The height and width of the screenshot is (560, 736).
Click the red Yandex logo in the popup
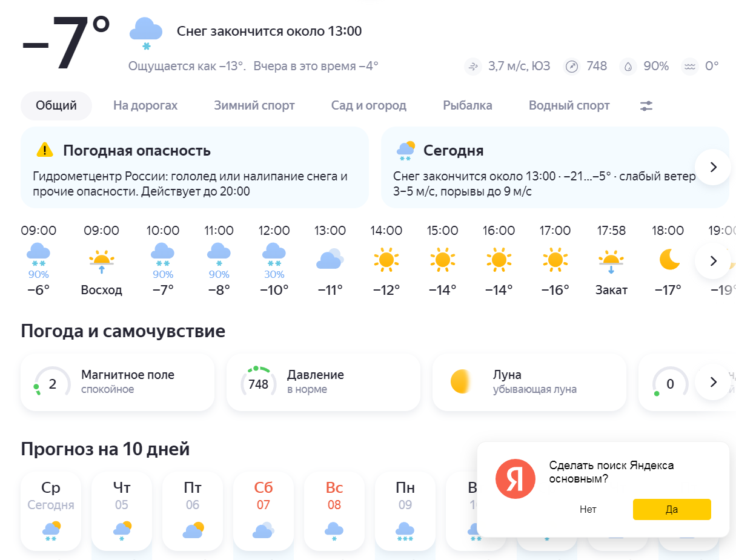(x=515, y=479)
